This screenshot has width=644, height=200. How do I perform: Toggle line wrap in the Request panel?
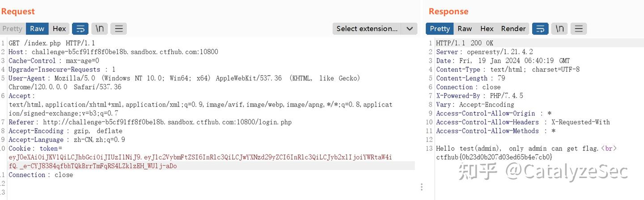pyautogui.click(x=80, y=29)
